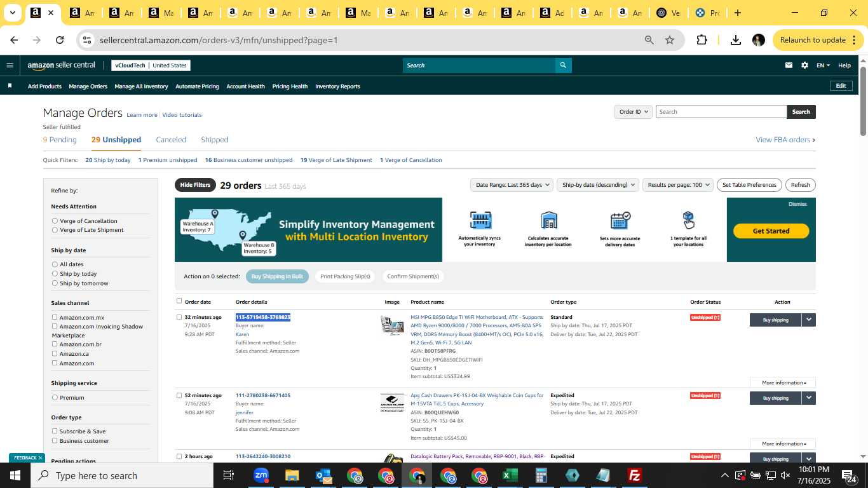Open Date Range Last 365 days dropdown
The width and height of the screenshot is (868, 488).
pyautogui.click(x=511, y=185)
